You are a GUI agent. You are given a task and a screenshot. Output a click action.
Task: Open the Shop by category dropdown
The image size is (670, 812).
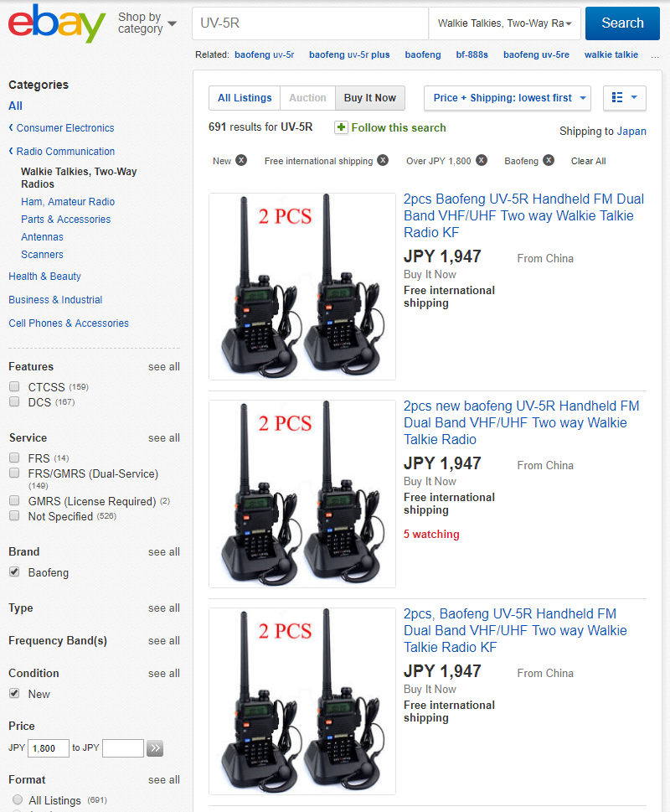pyautogui.click(x=147, y=23)
